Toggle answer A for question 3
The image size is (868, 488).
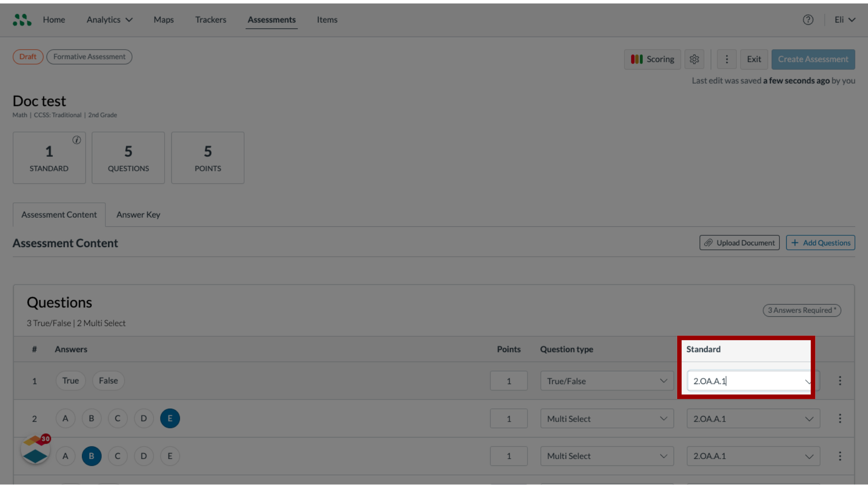click(x=66, y=456)
